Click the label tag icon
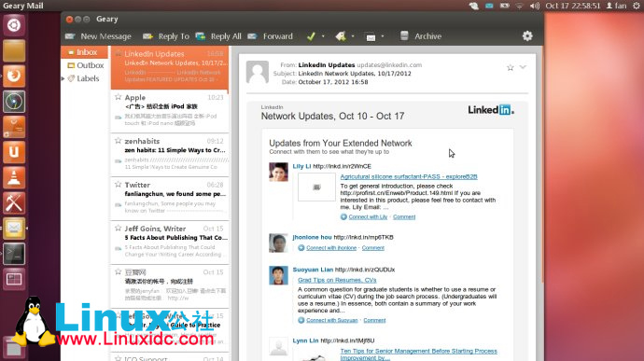The width and height of the screenshot is (644, 361). (341, 36)
